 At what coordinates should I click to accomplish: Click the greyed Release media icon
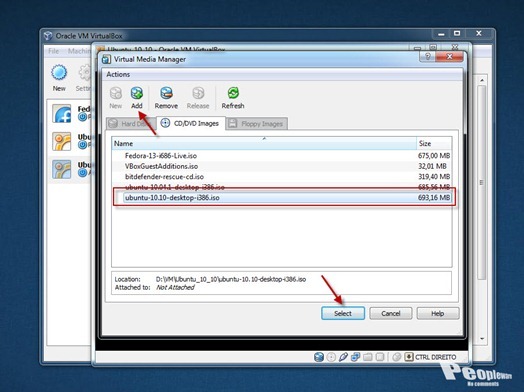coord(198,93)
